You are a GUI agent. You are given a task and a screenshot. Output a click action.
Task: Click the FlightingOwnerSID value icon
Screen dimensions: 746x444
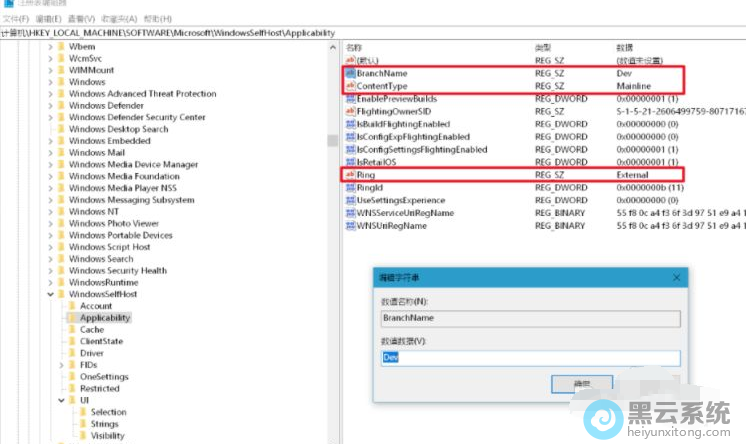[x=350, y=112]
